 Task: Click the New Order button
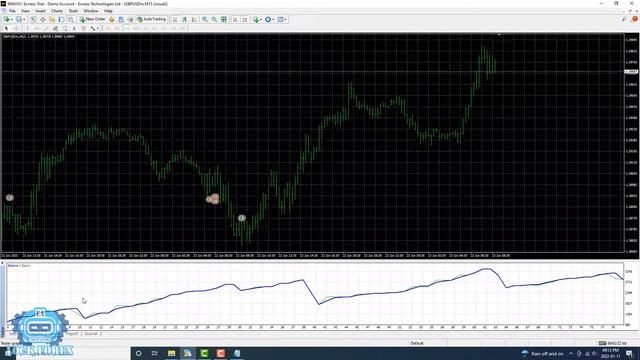click(93, 19)
